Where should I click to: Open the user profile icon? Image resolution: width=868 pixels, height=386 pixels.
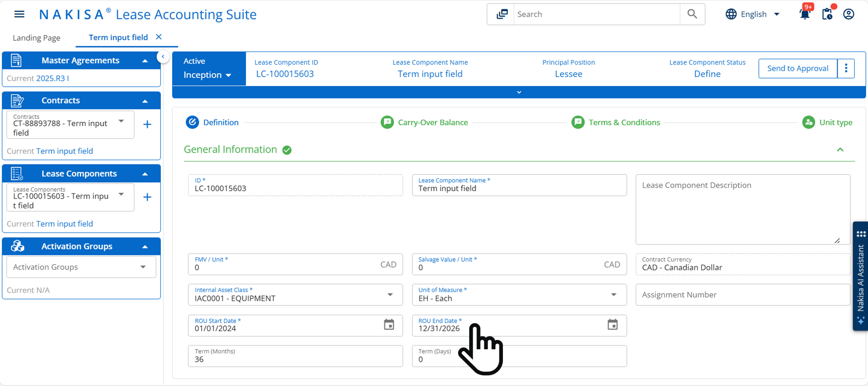(x=848, y=14)
